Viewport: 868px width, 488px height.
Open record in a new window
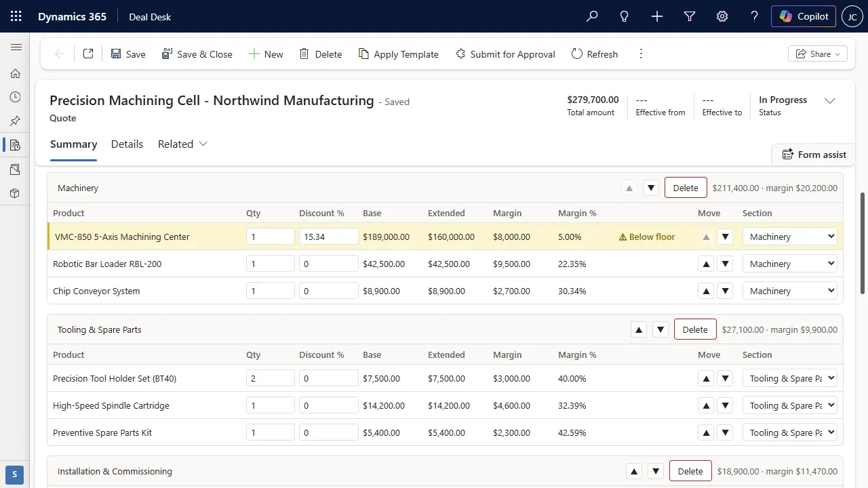click(x=88, y=54)
